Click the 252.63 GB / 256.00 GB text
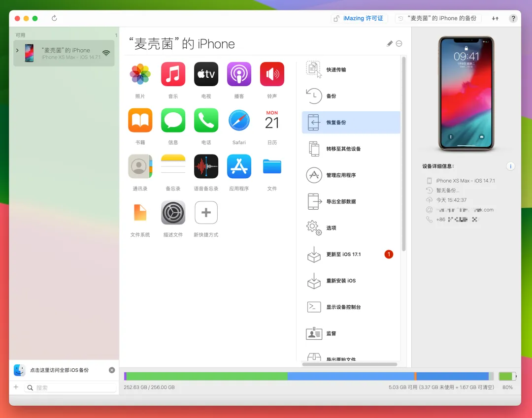The width and height of the screenshot is (532, 418). tap(149, 387)
